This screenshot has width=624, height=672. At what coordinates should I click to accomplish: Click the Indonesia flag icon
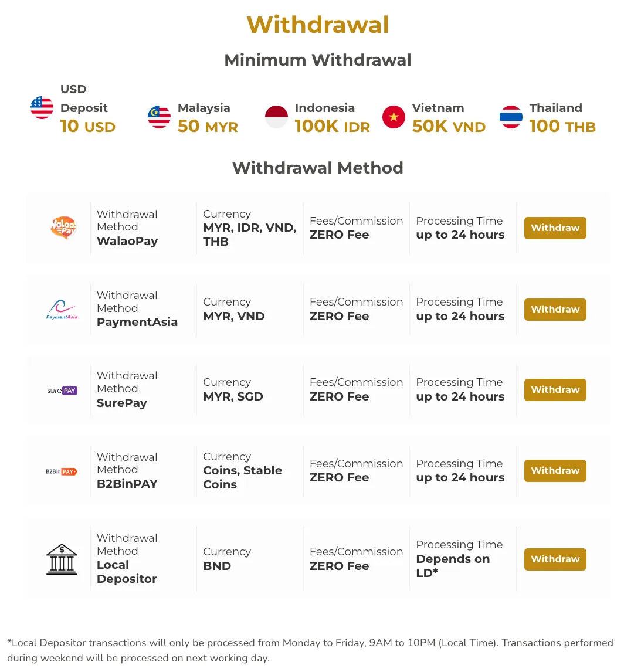pyautogui.click(x=276, y=117)
